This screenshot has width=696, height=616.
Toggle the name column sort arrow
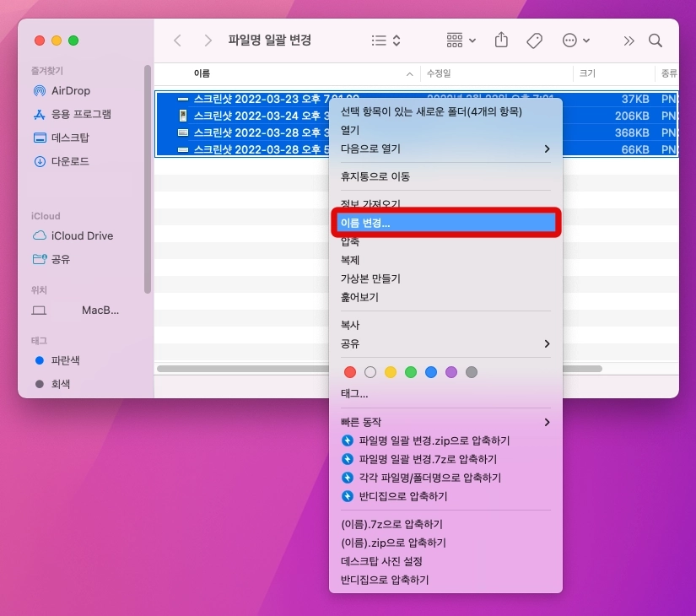409,74
